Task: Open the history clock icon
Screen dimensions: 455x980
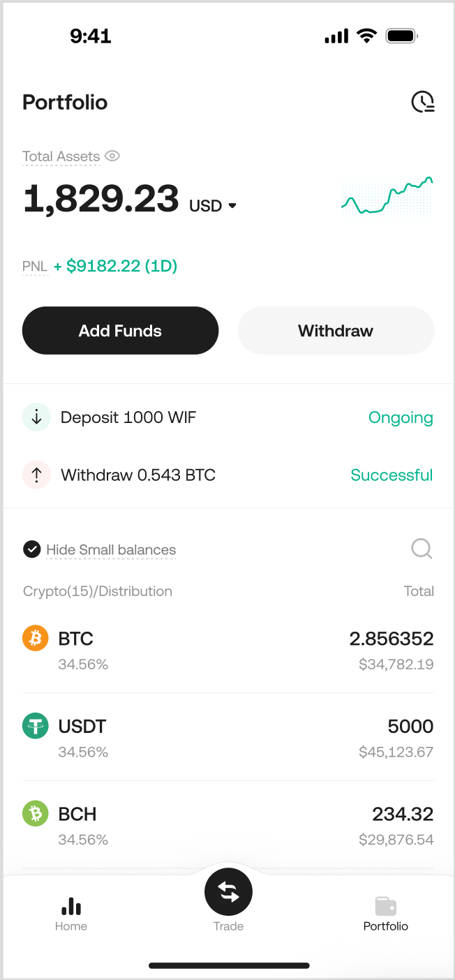Action: 422,102
